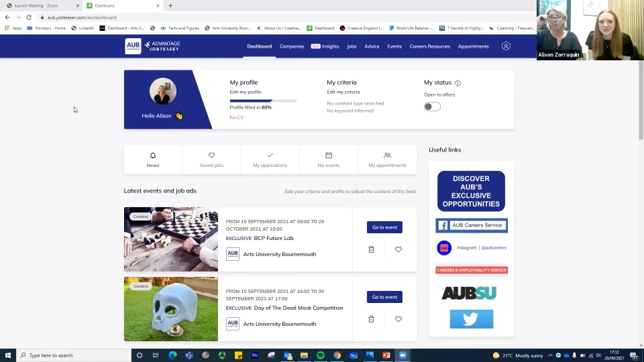Favorite Day of The Dead Mask Competition
644x362 pixels.
pos(398,319)
